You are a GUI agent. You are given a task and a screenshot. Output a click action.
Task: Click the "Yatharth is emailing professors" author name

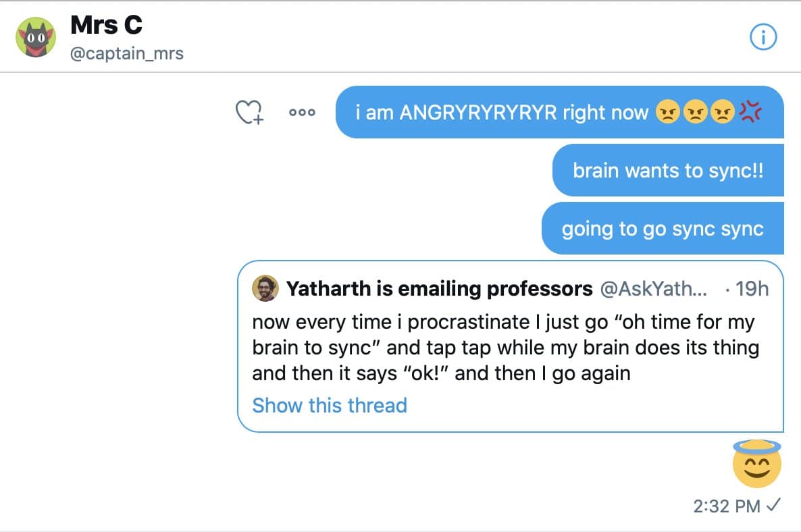point(439,289)
